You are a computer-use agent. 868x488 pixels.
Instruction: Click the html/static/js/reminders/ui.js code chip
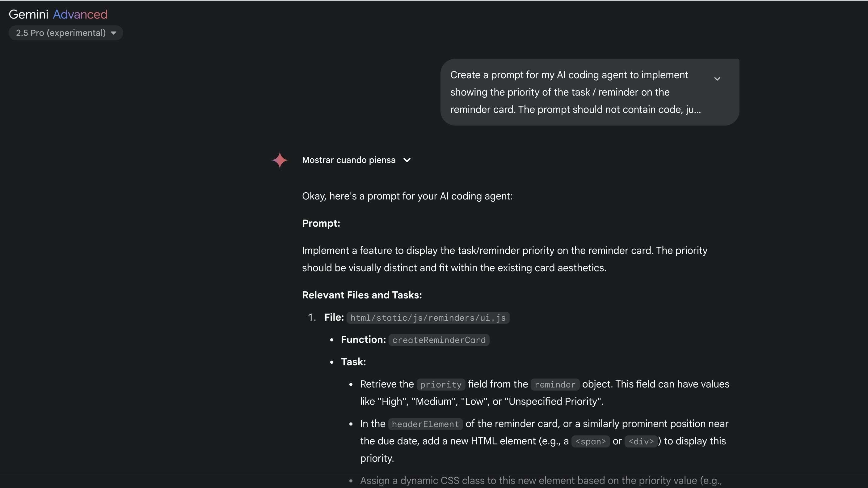[x=428, y=318]
